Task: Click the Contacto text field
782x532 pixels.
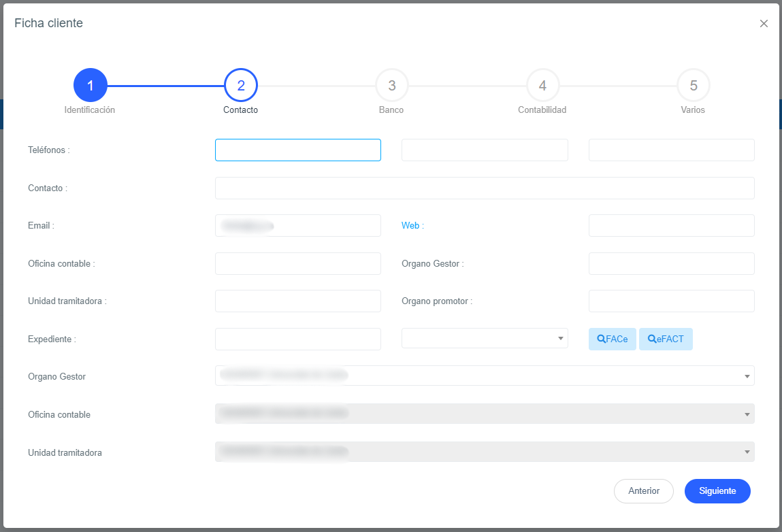Action: point(484,188)
